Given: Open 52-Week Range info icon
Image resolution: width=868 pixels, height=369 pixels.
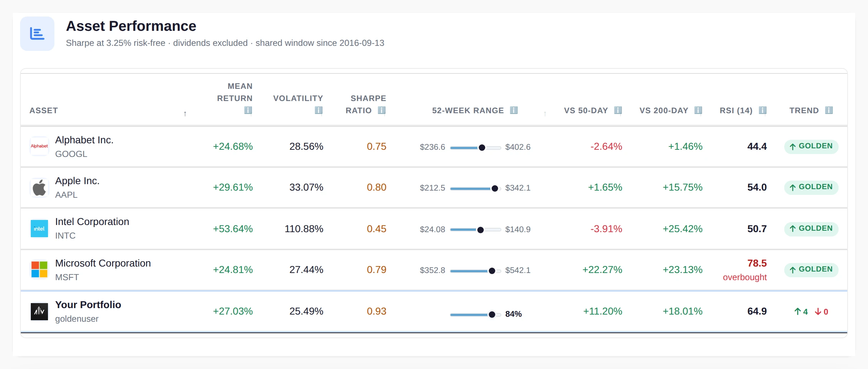Looking at the screenshot, I should (514, 110).
